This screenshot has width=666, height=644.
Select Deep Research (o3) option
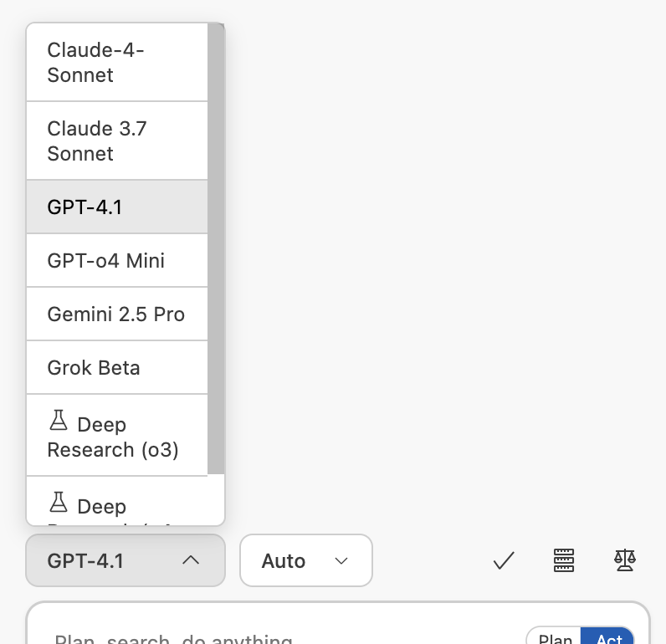(117, 435)
